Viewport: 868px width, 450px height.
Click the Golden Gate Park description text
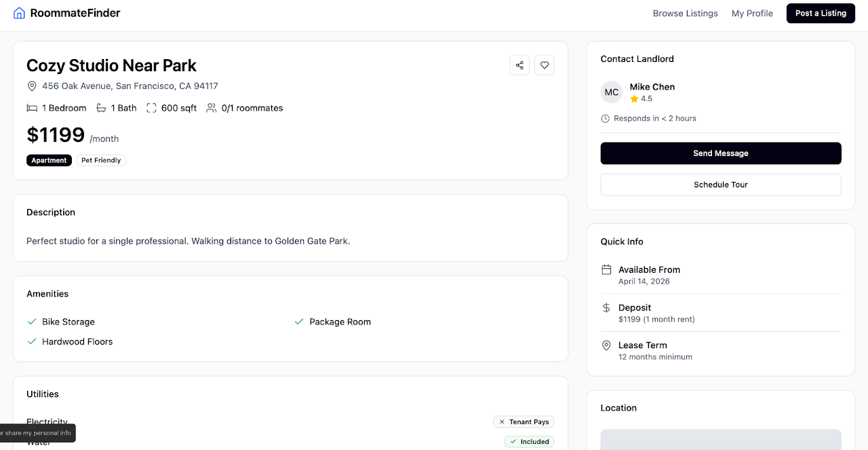[x=189, y=241]
